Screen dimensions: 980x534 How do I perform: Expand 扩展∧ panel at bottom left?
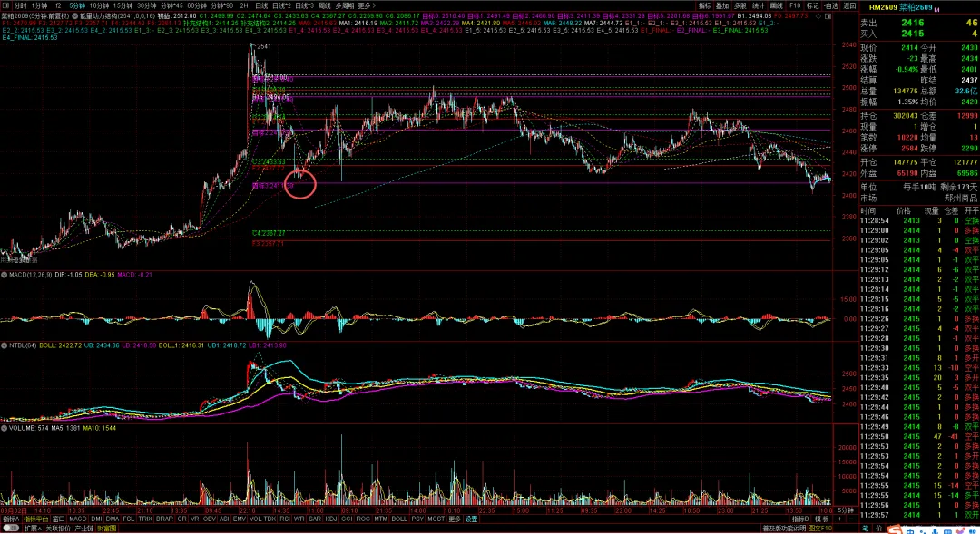[x=33, y=529]
